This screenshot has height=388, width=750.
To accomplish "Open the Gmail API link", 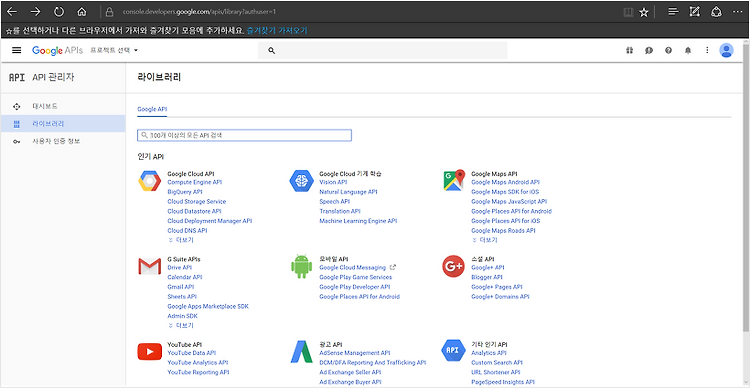I will (181, 287).
